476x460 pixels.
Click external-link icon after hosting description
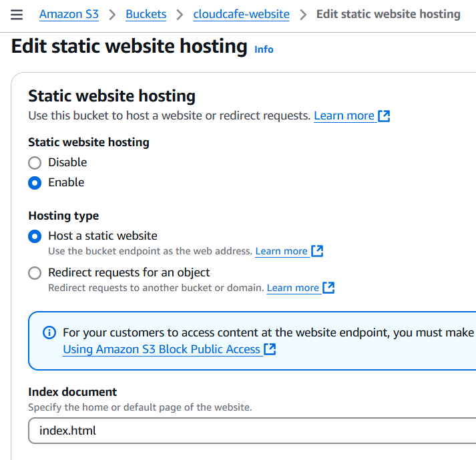[x=384, y=116]
